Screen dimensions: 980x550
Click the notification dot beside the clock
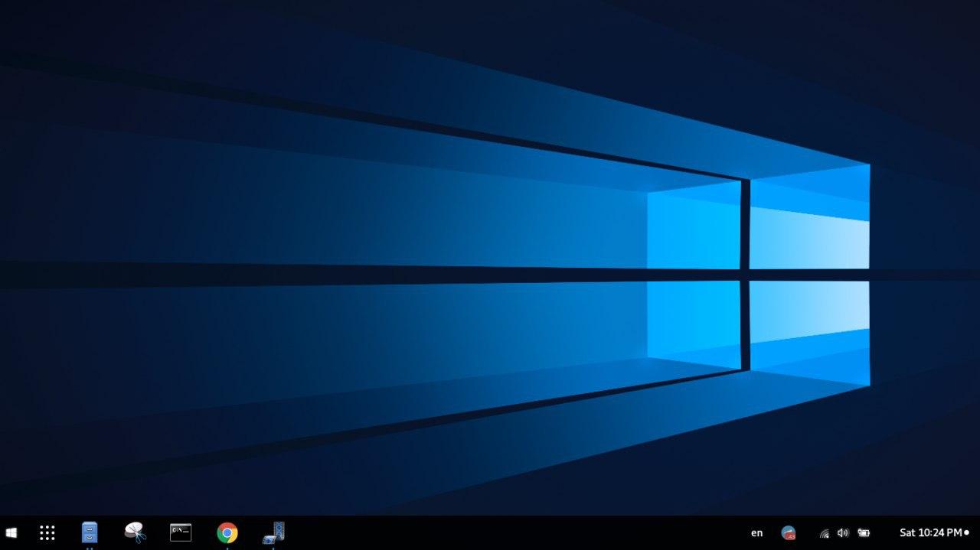pos(966,532)
